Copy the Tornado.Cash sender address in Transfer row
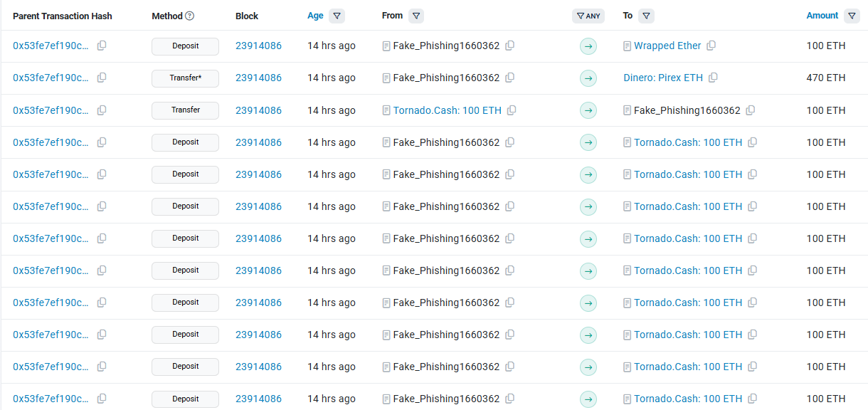 [x=512, y=110]
